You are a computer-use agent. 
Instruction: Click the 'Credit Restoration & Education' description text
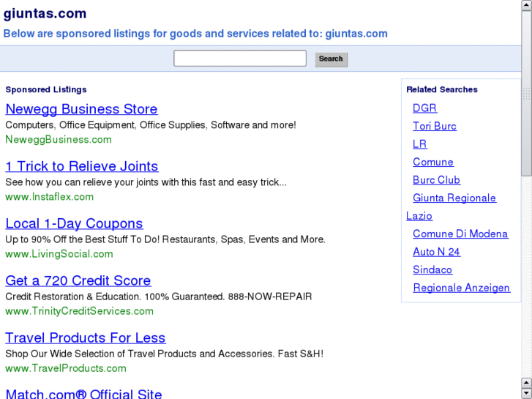(159, 297)
